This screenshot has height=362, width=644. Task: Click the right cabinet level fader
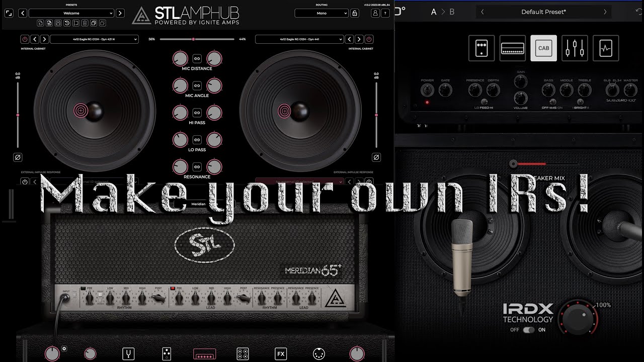376,115
